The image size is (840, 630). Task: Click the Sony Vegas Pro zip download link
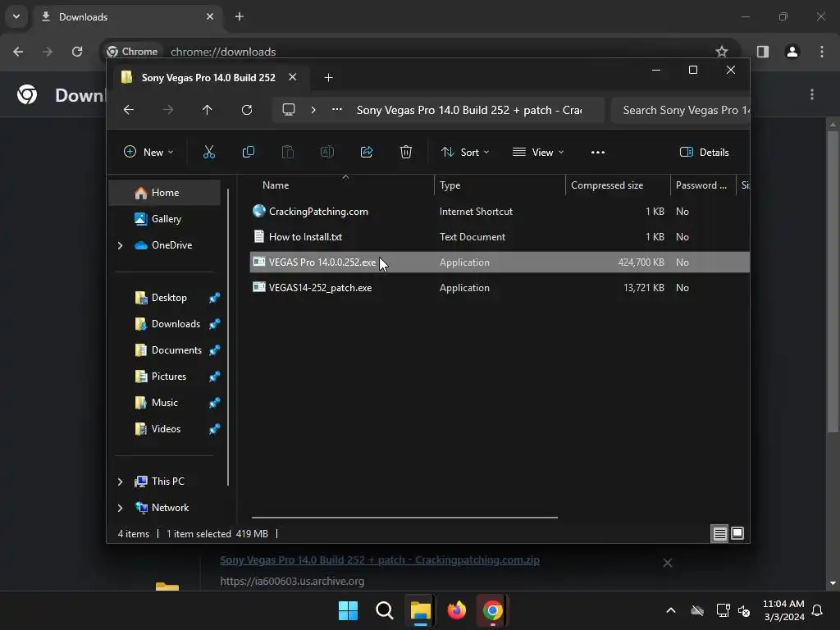(x=379, y=559)
